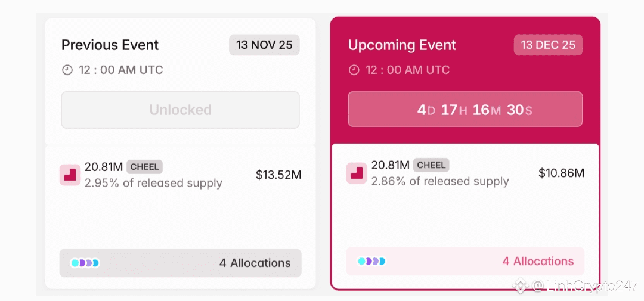
Task: Click the colored allocation dots in Upcoming Event
Action: pos(371,261)
